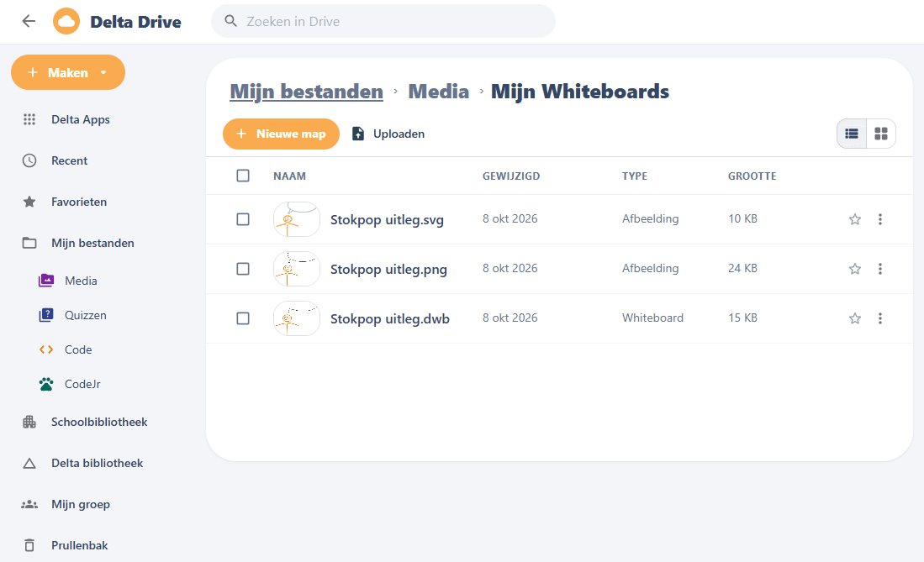This screenshot has height=562, width=924.
Task: Click into the Zoeken in Drive field
Action: [x=383, y=21]
